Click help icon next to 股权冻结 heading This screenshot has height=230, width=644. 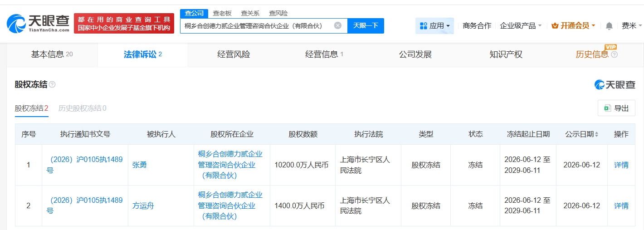click(52, 84)
